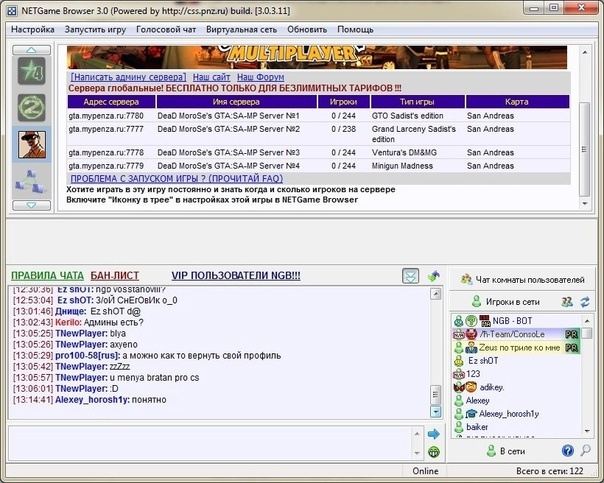Open the 'ПРОБЛЕМА С ЗАПУСКОМ ИГРЫ' FAQ link
The image size is (604, 483).
click(x=177, y=179)
